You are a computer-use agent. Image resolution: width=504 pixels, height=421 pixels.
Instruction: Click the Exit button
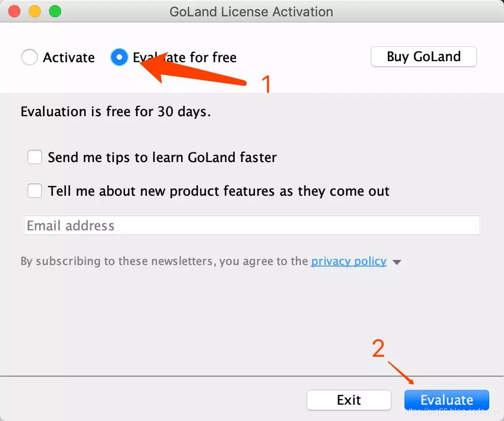(x=349, y=400)
